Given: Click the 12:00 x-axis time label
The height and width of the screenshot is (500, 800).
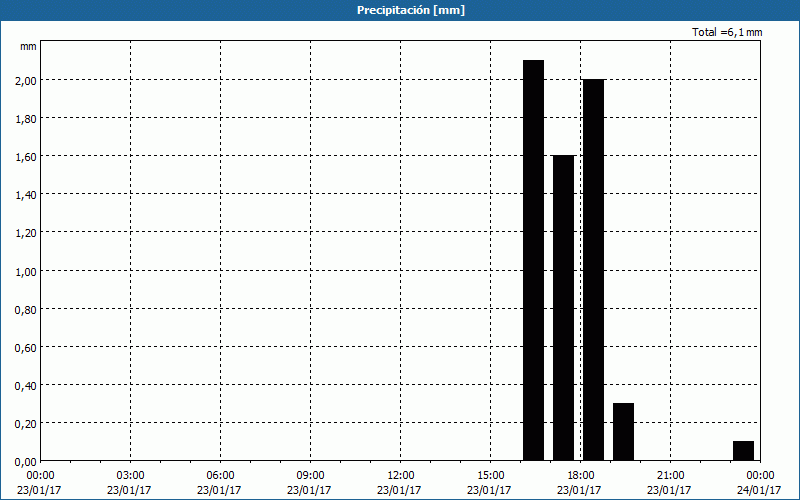Looking at the screenshot, I should pos(401,476).
